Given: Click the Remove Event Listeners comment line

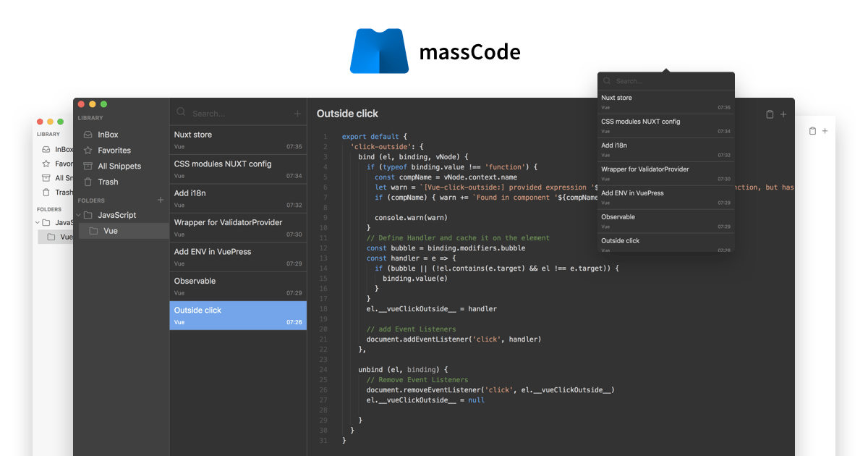Looking at the screenshot, I should [x=417, y=379].
